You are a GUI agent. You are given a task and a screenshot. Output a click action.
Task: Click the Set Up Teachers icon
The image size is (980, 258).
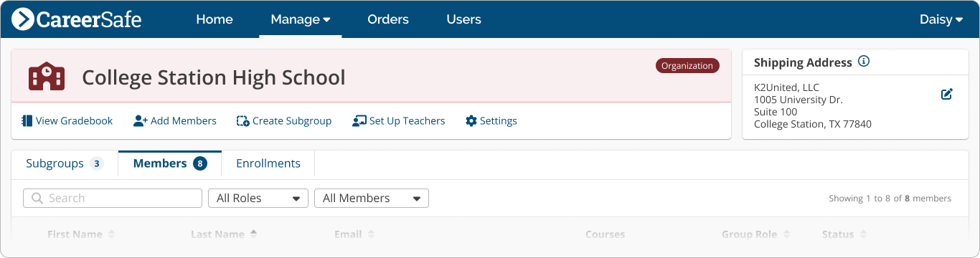[359, 121]
